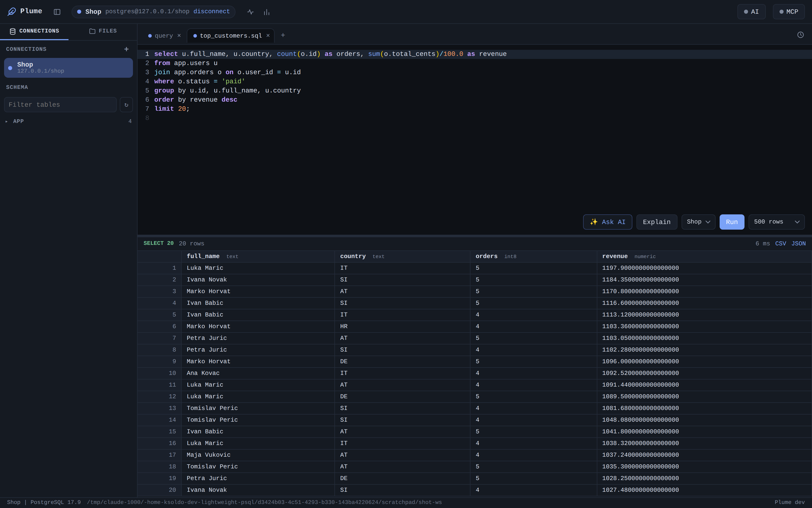Screen dimensions: 812x508
Task: Refresh the schema tables list
Action: pos(126,105)
